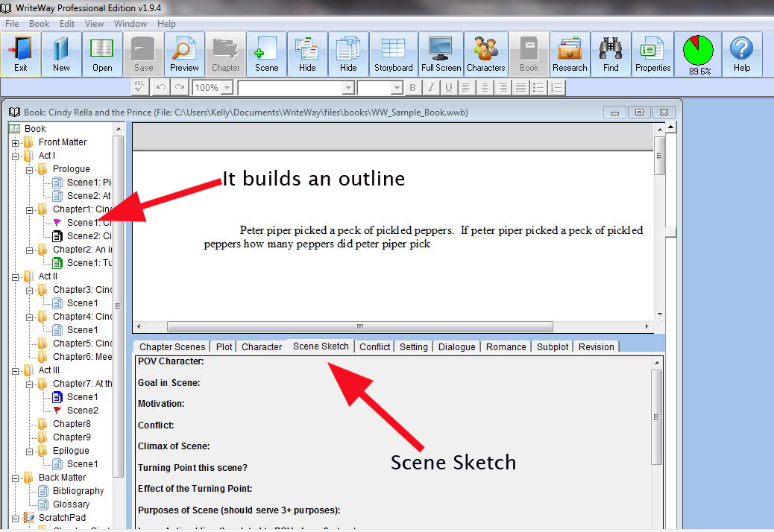Select Chapter8 in Act III

tap(72, 423)
